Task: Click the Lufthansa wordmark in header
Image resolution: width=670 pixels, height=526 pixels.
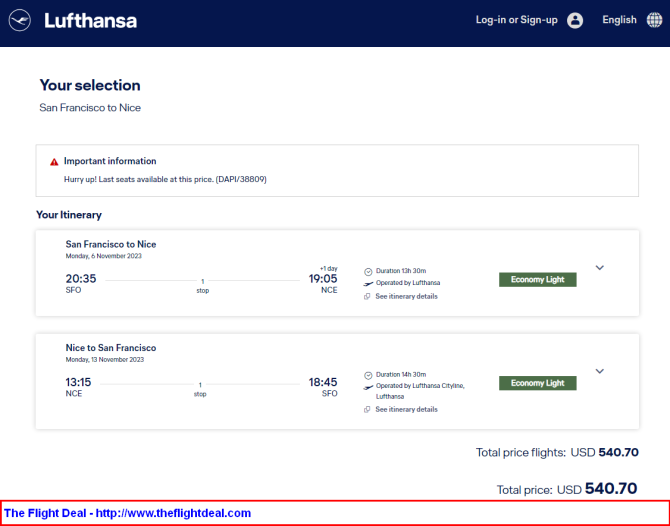Action: tap(91, 21)
